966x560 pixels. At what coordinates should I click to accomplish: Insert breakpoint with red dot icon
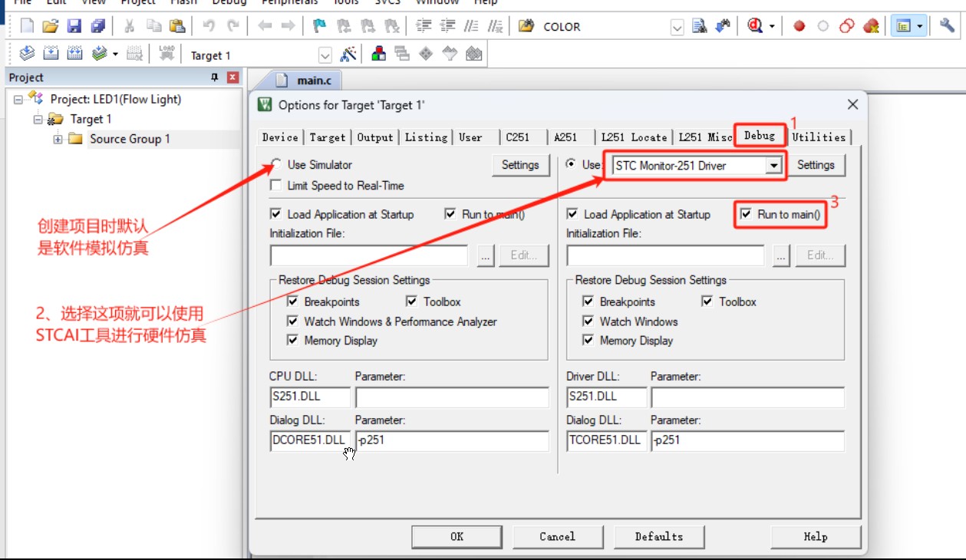[x=800, y=26]
